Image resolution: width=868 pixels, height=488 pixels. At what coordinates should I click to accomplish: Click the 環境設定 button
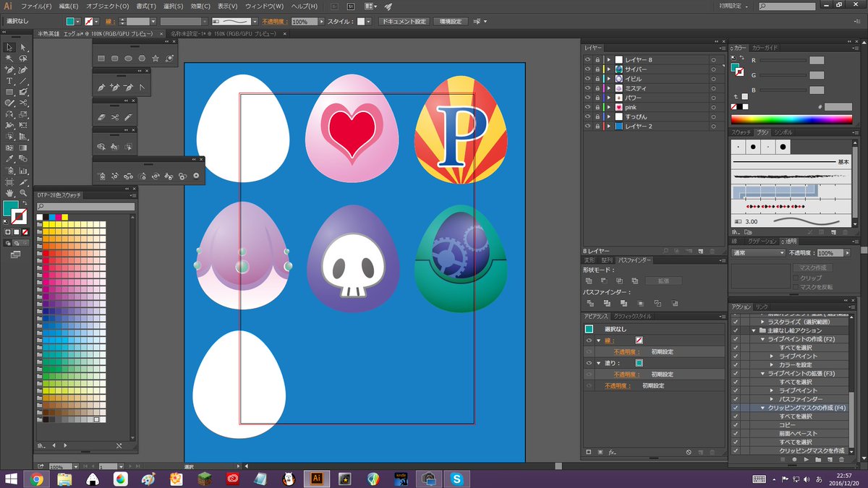pos(450,22)
